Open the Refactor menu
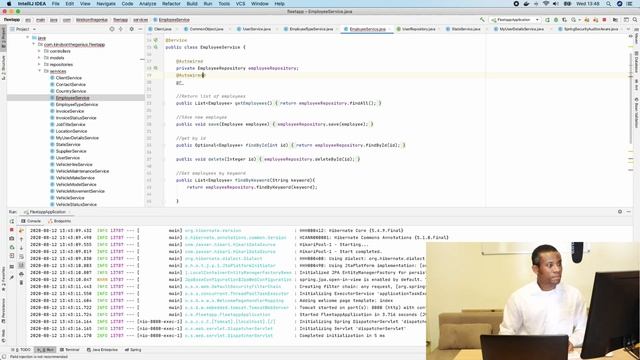The image size is (640, 360). point(171,4)
